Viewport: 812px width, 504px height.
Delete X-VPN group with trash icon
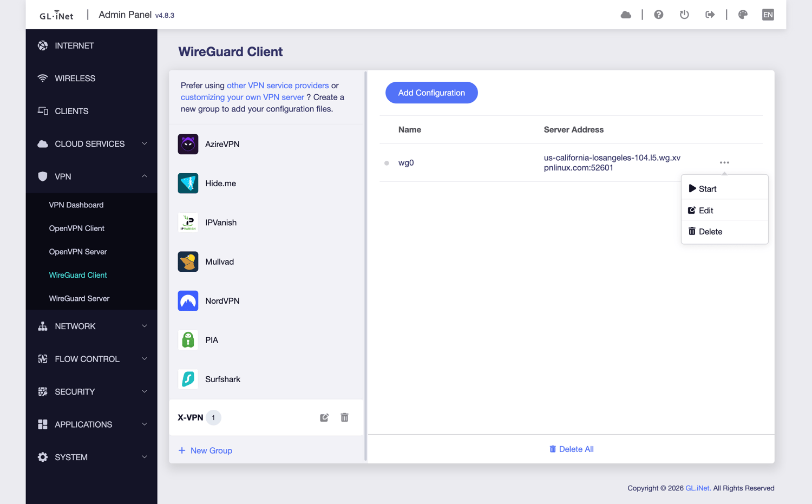344,417
